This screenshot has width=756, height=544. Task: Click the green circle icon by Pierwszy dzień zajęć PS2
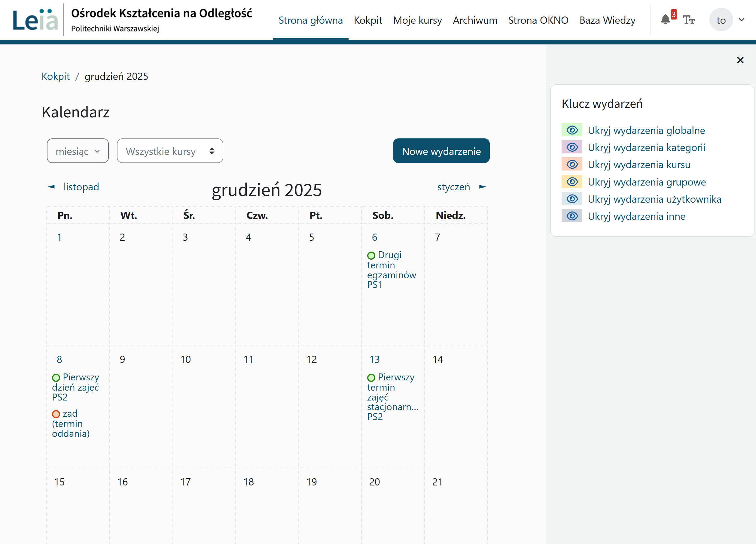(56, 378)
